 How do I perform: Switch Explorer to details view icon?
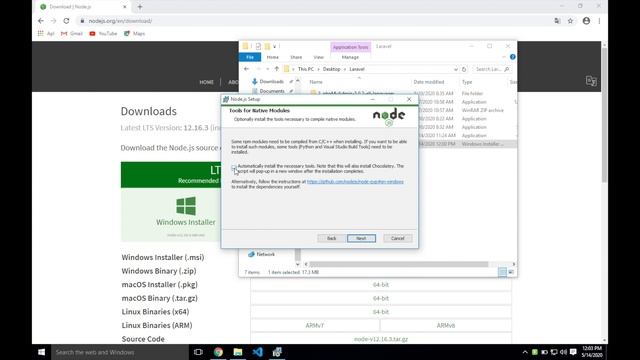pyautogui.click(x=502, y=272)
